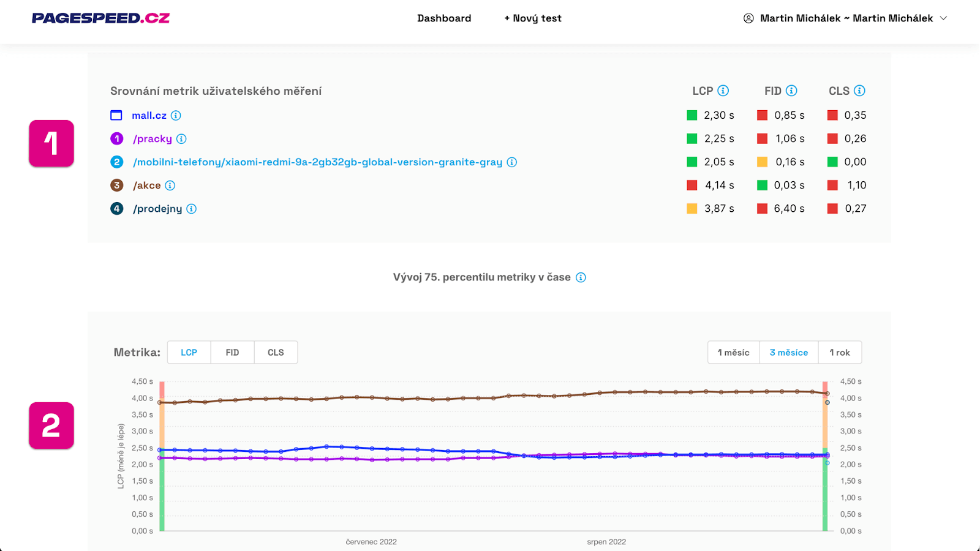
Task: Open the info icon beside /pracky
Action: [181, 139]
